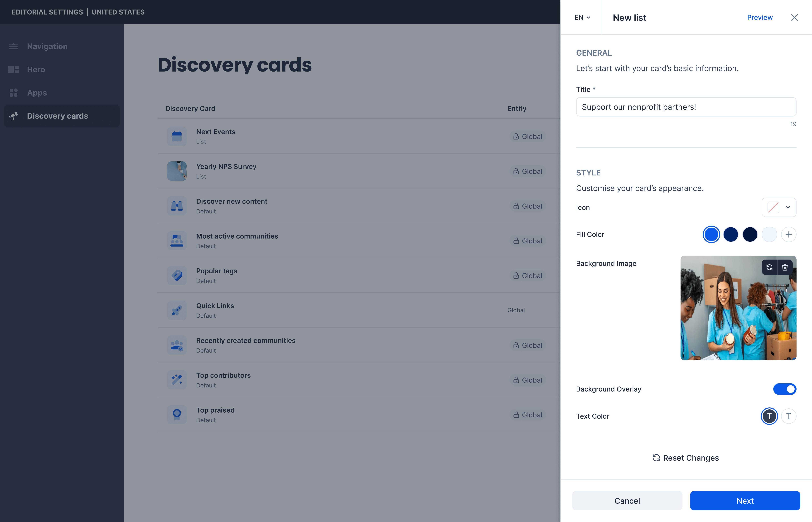This screenshot has height=522, width=812.
Task: Open the Most active communities card
Action: tap(359, 241)
